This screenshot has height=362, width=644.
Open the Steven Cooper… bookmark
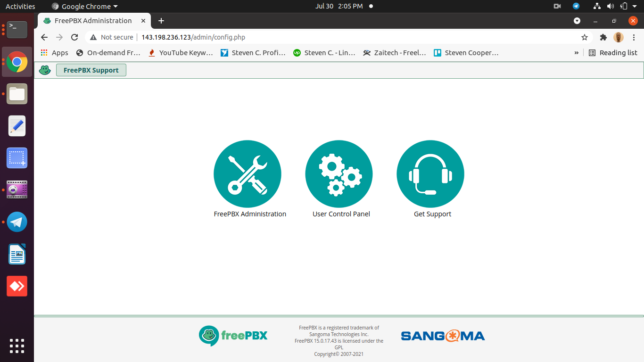[466, 53]
